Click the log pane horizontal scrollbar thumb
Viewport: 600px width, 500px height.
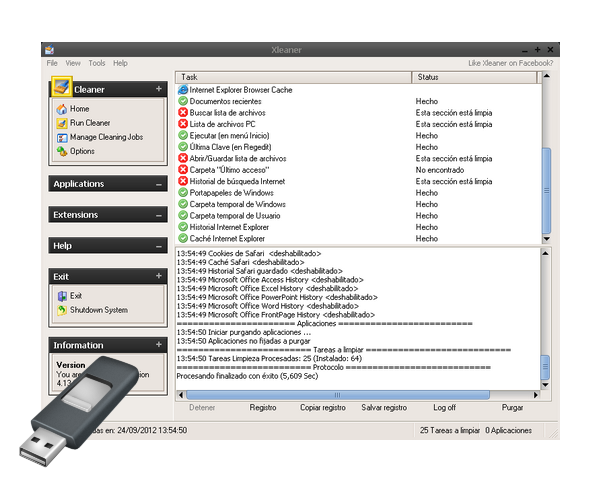coord(338,395)
